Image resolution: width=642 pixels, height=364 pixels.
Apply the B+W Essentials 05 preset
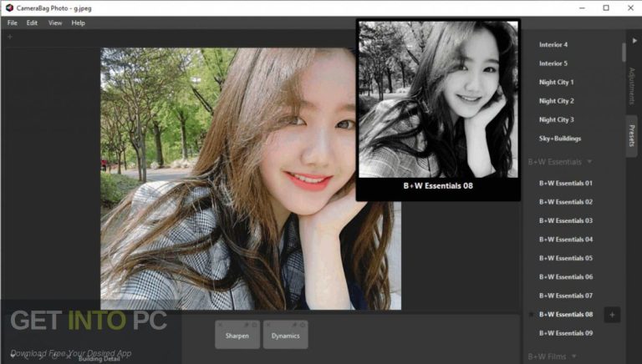coord(566,259)
